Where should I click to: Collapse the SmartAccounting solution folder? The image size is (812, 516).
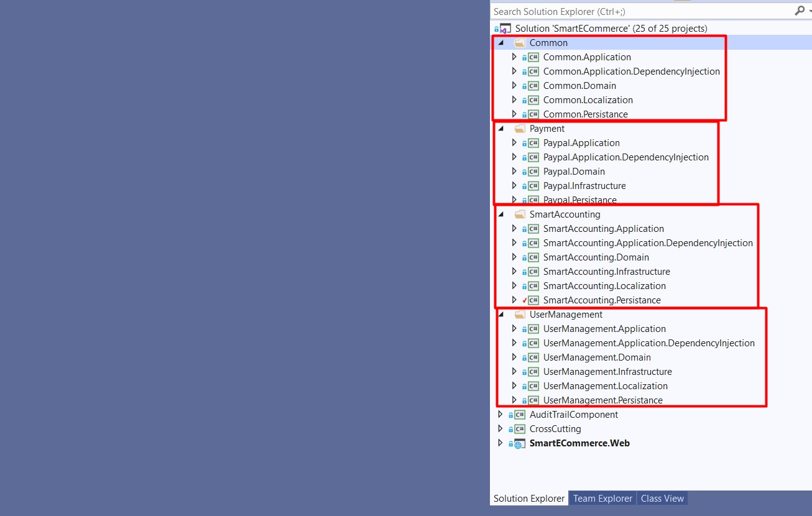coord(501,214)
